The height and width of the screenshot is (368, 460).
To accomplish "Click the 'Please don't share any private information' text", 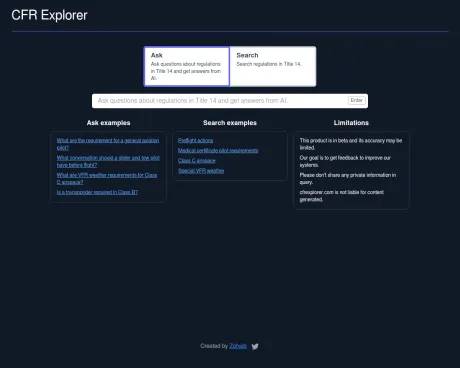I will pos(348,179).
